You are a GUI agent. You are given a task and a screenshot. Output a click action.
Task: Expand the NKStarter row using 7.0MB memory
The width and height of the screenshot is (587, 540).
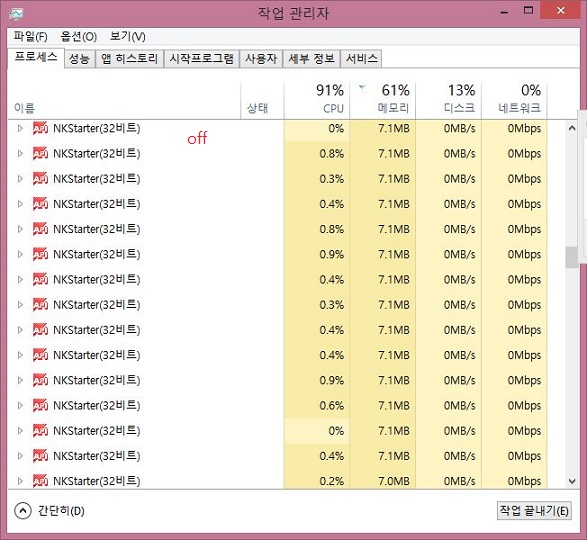(x=20, y=481)
